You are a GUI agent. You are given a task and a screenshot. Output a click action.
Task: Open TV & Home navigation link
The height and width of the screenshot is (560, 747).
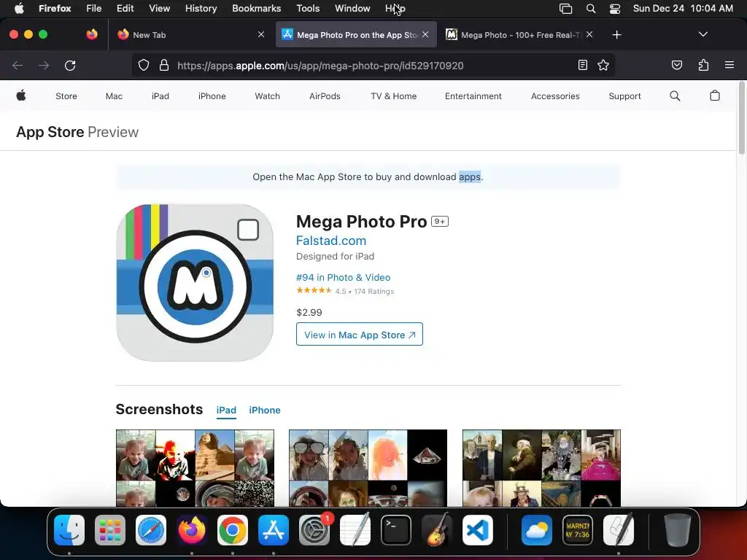pos(393,96)
